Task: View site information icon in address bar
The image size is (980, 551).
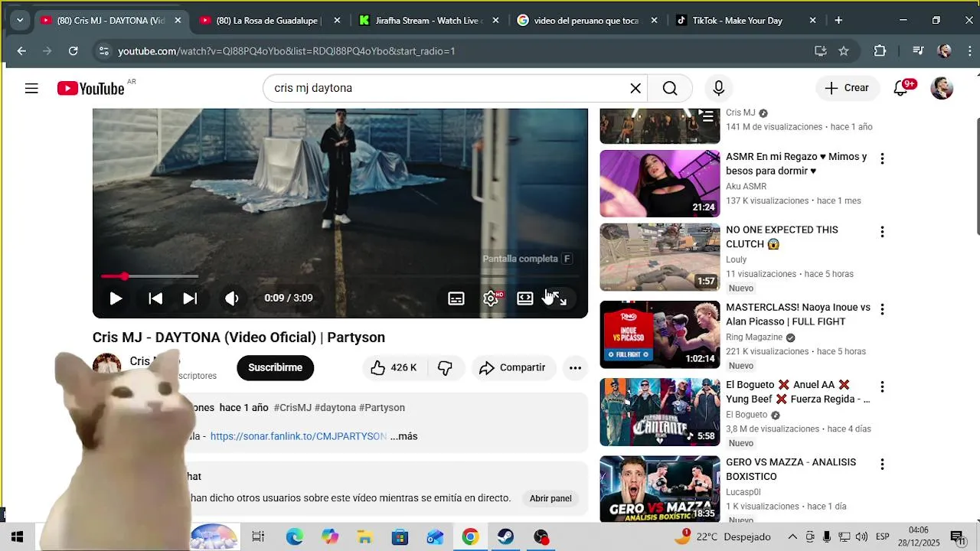Action: tap(104, 51)
